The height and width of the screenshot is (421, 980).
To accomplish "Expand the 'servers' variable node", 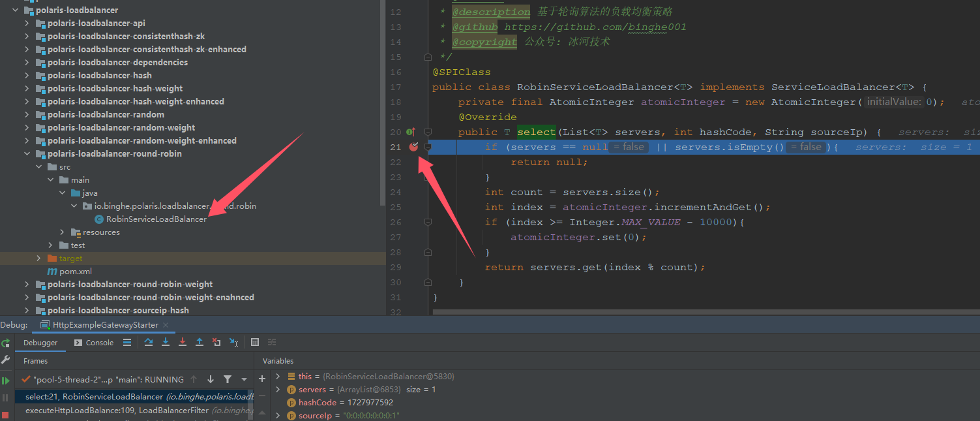I will coord(278,390).
